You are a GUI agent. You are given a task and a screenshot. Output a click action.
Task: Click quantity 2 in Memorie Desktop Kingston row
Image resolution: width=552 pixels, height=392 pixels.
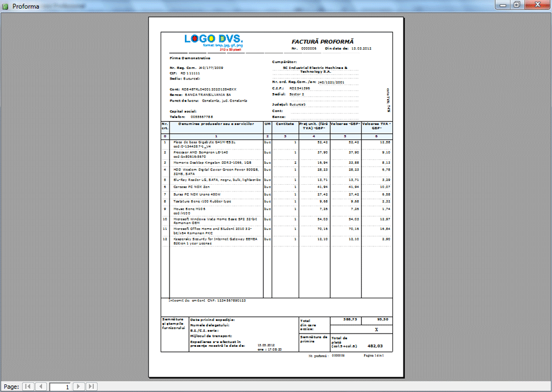pos(295,163)
